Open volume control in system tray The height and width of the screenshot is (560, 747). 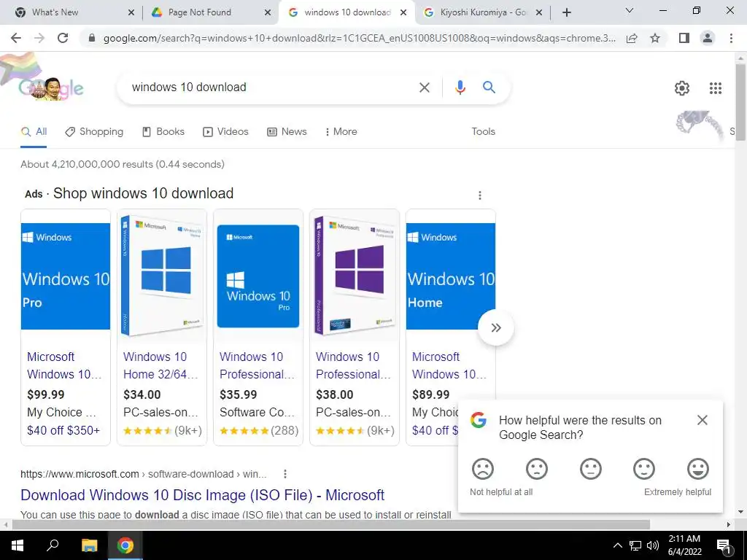click(x=653, y=545)
